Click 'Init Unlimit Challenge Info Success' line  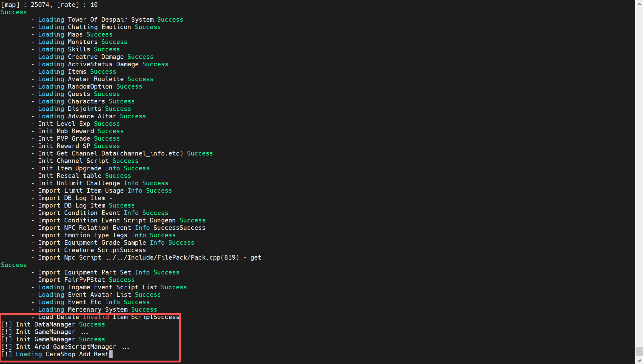[100, 183]
